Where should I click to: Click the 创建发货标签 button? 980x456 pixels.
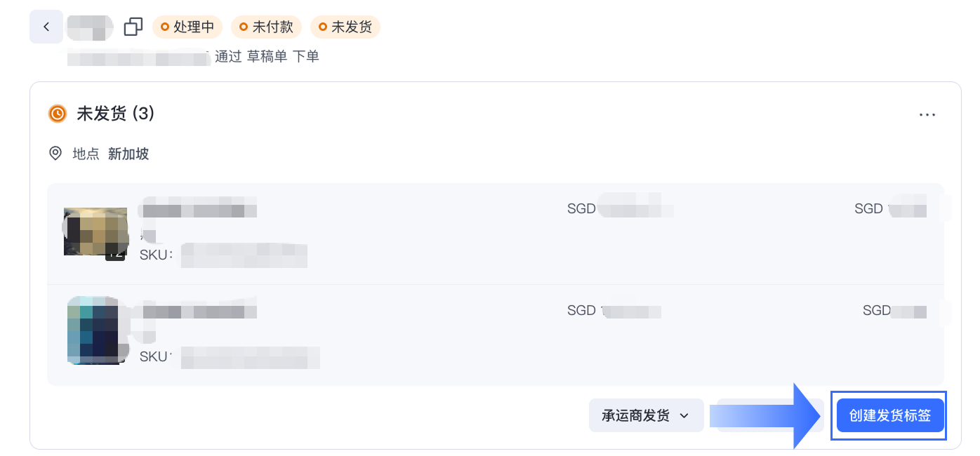click(889, 415)
